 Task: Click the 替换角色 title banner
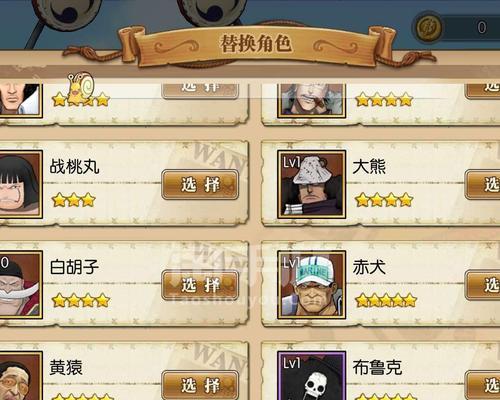[256, 44]
